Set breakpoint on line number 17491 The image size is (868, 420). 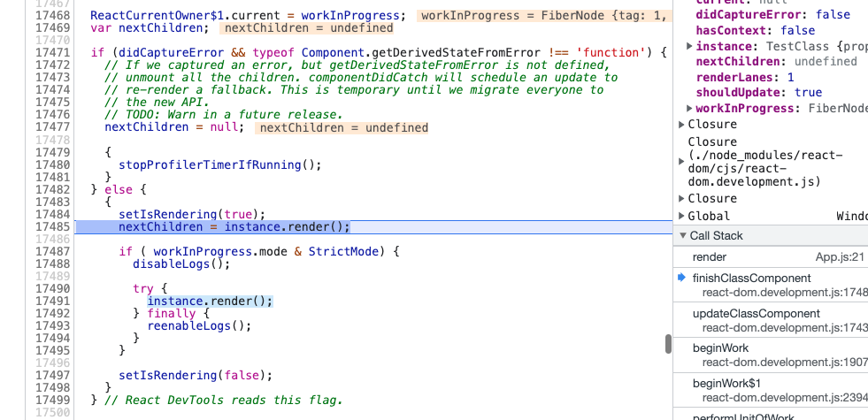52,301
